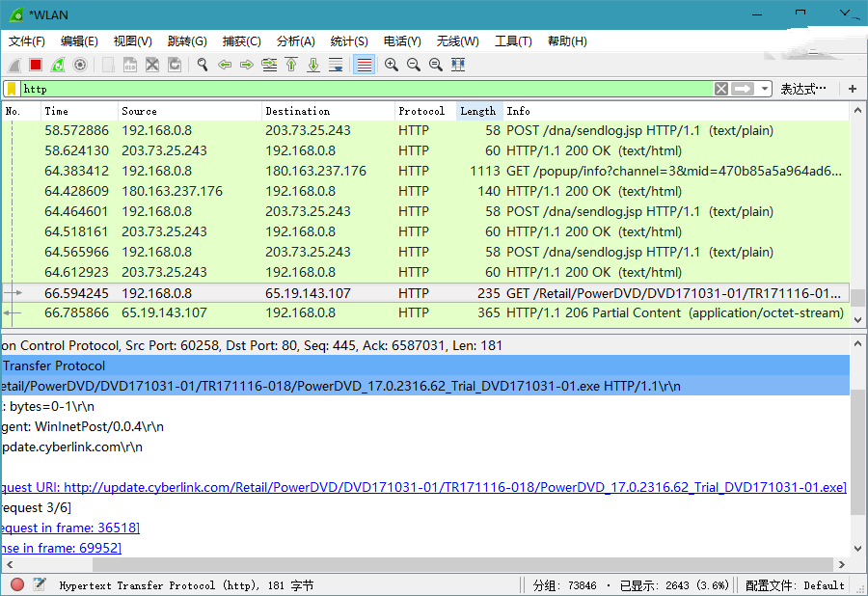868x596 pixels.
Task: Toggle packet list colorization
Action: tap(364, 65)
